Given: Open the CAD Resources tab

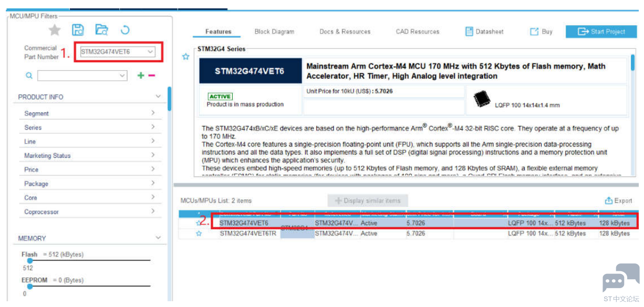Looking at the screenshot, I should tap(418, 31).
